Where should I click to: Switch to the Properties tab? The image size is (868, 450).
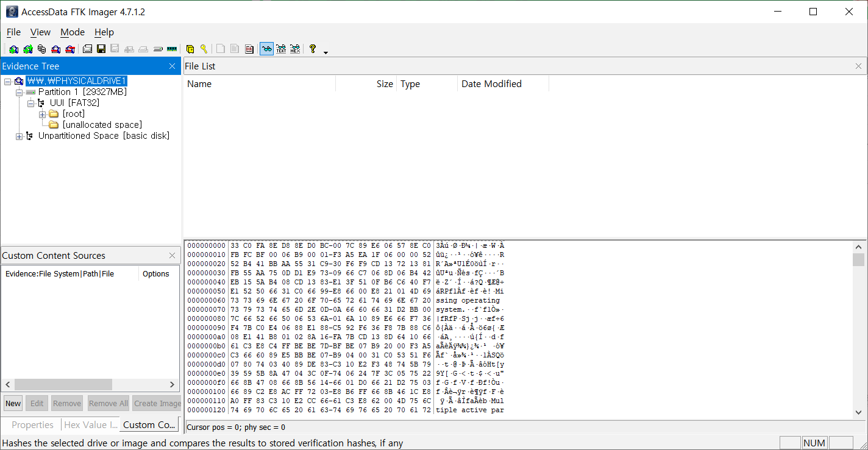(32, 425)
